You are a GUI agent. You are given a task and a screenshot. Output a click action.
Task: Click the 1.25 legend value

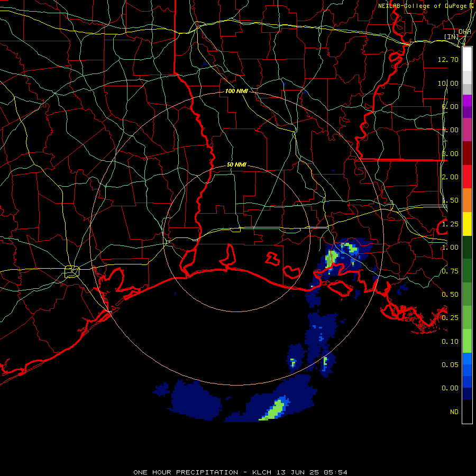click(x=450, y=224)
